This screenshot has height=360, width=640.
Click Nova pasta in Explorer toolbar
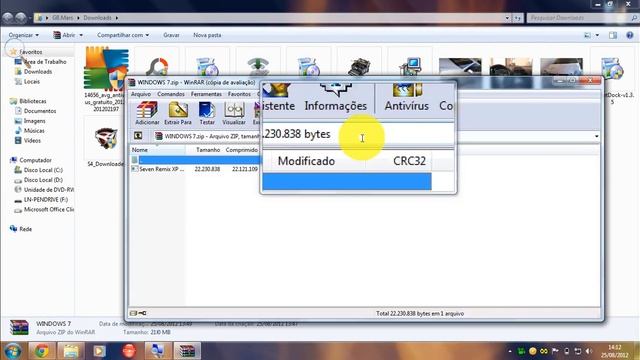click(x=207, y=35)
